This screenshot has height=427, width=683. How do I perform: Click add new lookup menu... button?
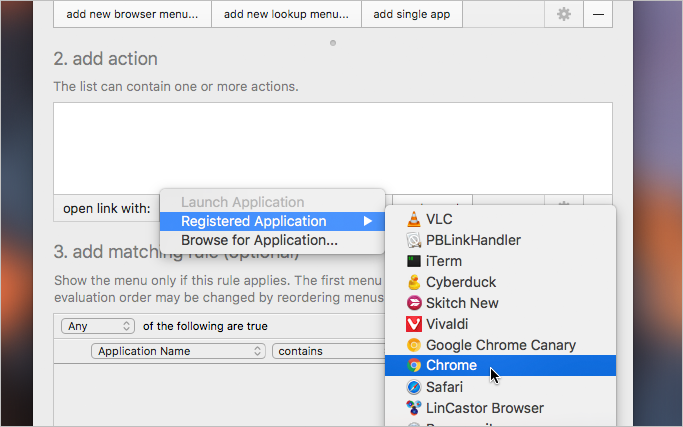point(286,14)
